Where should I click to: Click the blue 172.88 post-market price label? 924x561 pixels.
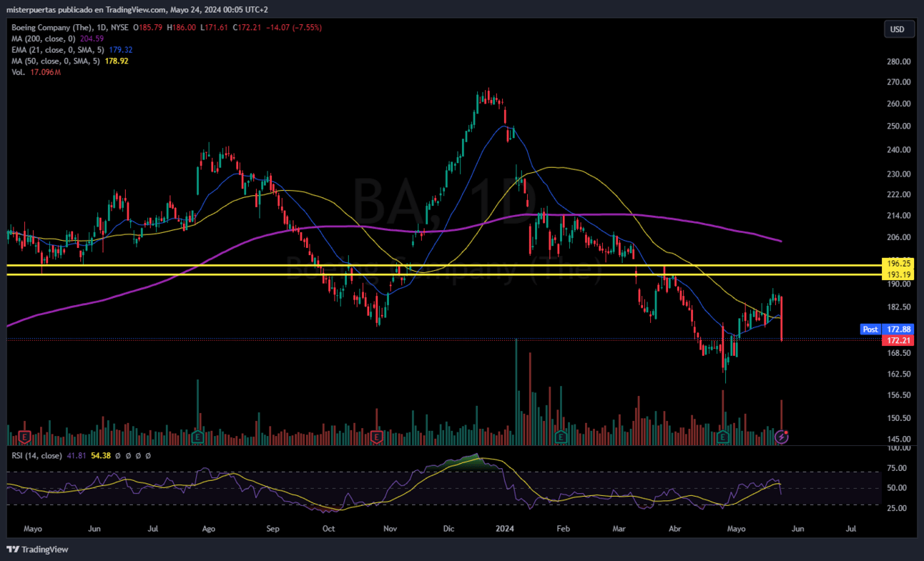898,329
